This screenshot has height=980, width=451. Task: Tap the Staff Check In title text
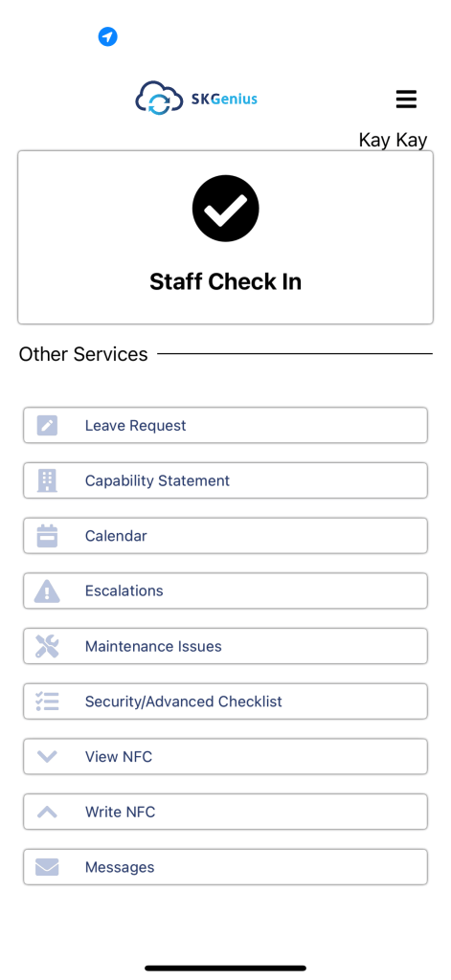[x=225, y=282]
